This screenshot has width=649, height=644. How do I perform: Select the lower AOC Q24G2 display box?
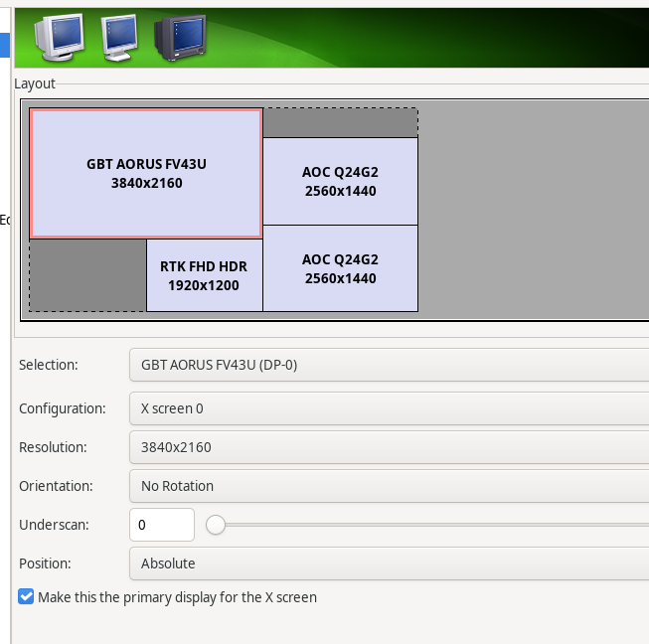pyautogui.click(x=340, y=268)
